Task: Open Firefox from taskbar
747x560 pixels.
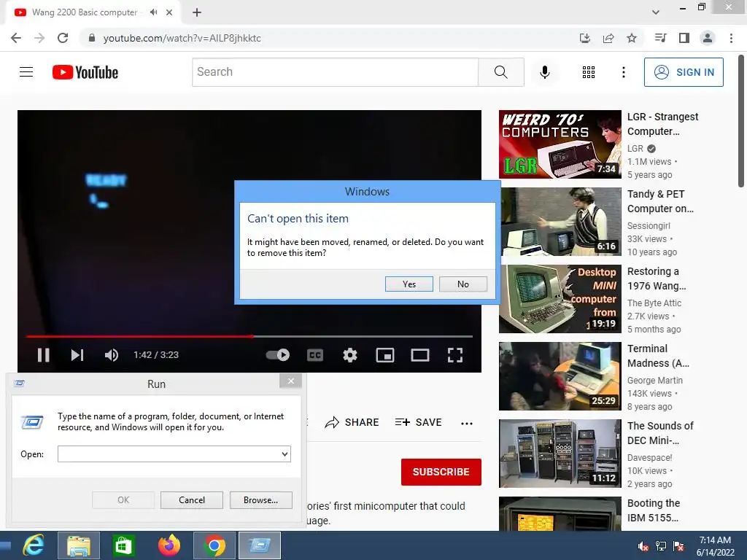Action: (x=169, y=545)
